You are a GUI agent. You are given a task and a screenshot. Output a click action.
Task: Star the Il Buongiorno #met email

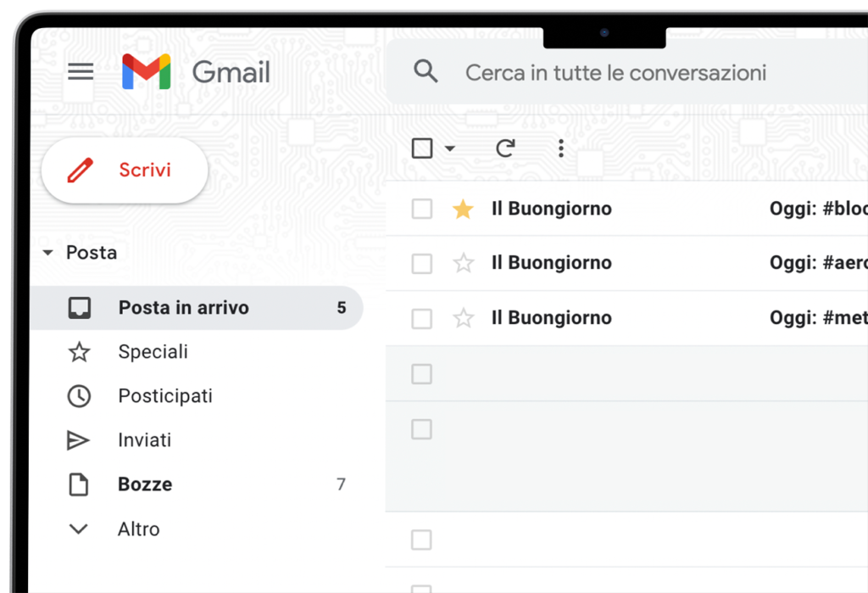[x=463, y=318]
